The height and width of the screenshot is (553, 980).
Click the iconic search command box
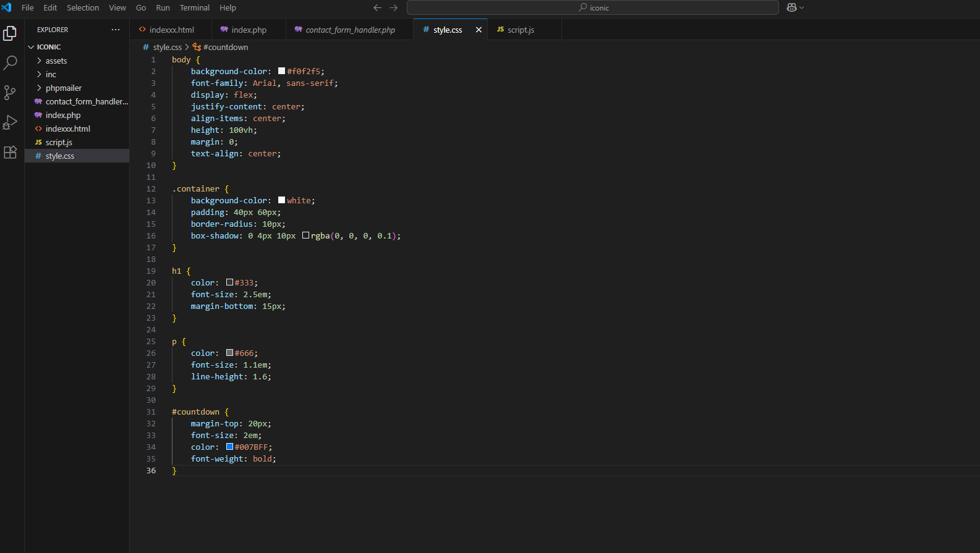click(592, 7)
